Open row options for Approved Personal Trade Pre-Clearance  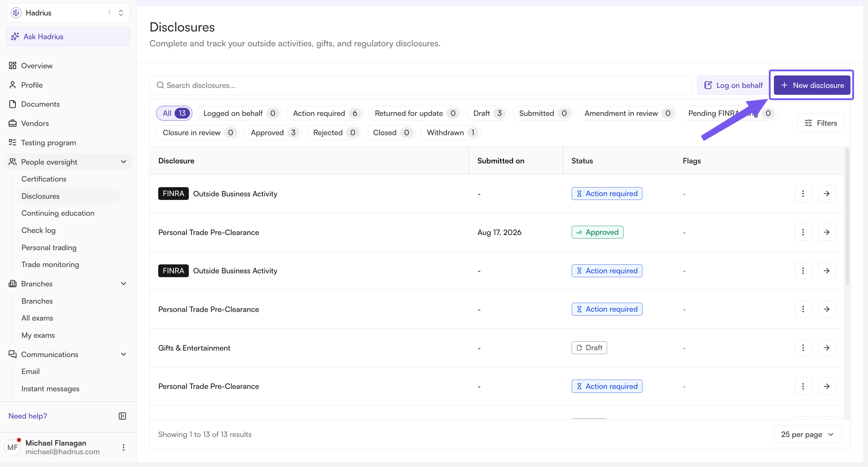803,232
